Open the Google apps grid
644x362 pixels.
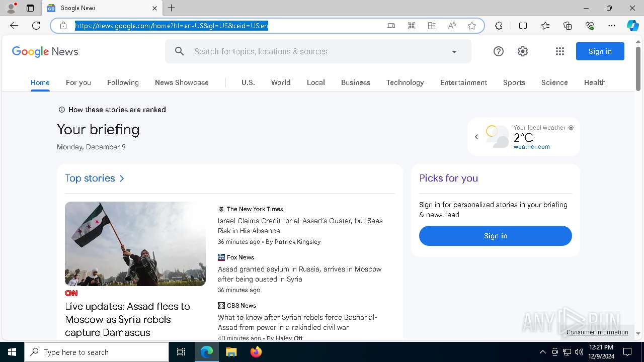coord(560,51)
